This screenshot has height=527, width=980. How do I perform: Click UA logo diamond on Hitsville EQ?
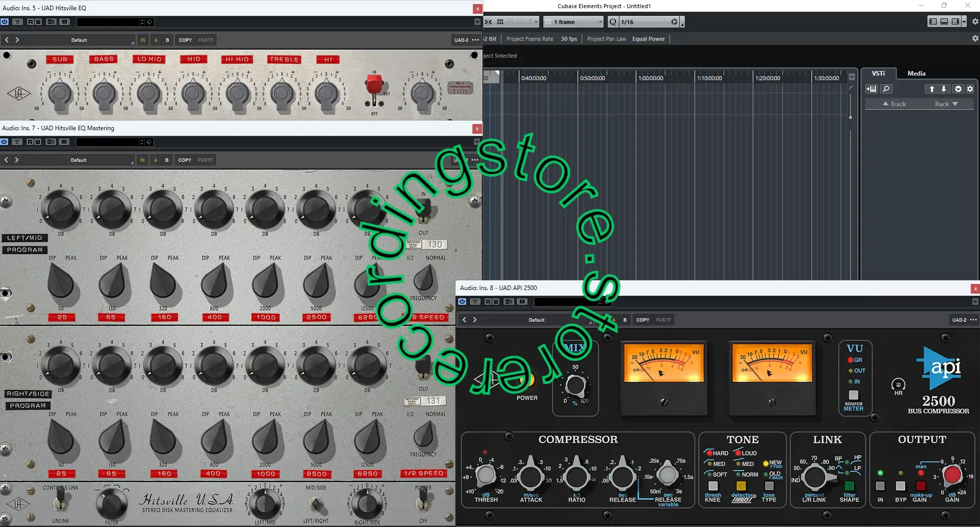click(19, 93)
